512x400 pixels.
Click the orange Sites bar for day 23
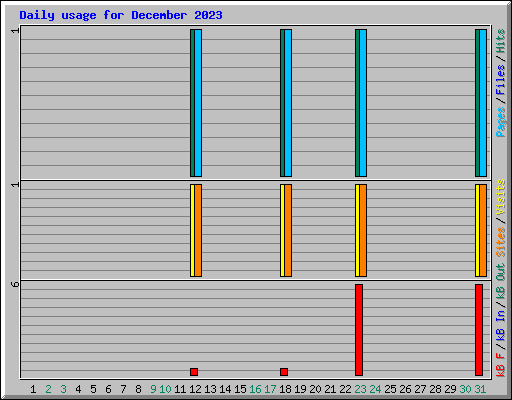click(x=363, y=230)
